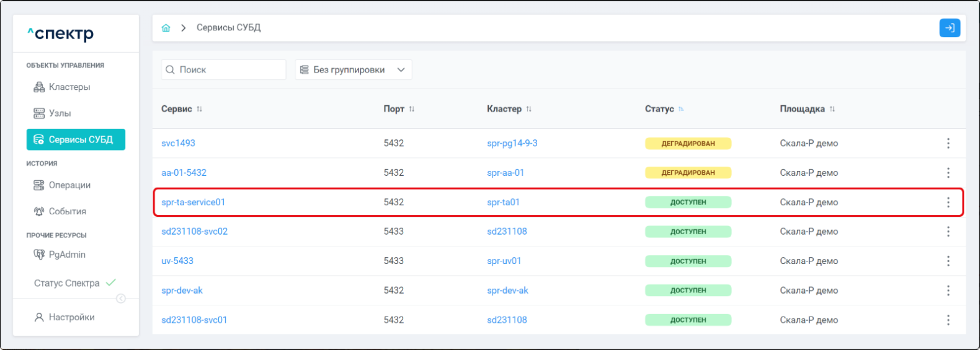This screenshot has width=980, height=350.
Task: Sort the table by Порт column
Action: (x=411, y=109)
